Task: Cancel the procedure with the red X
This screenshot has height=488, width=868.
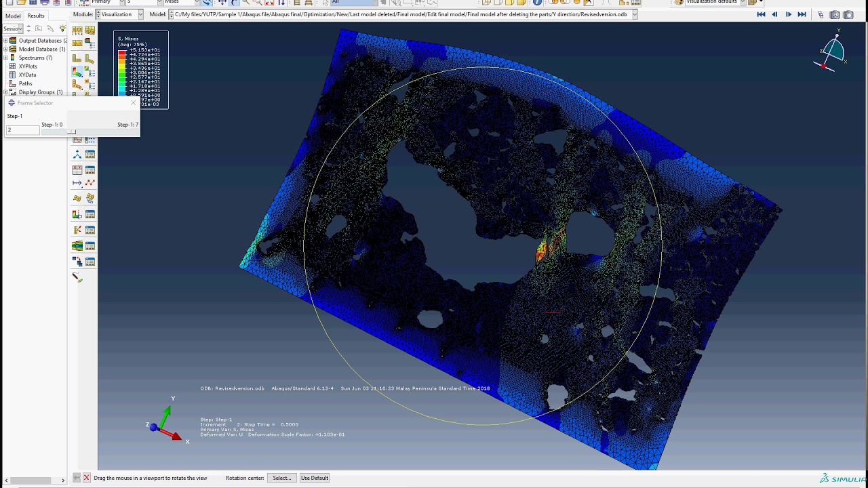Action: coord(87,478)
